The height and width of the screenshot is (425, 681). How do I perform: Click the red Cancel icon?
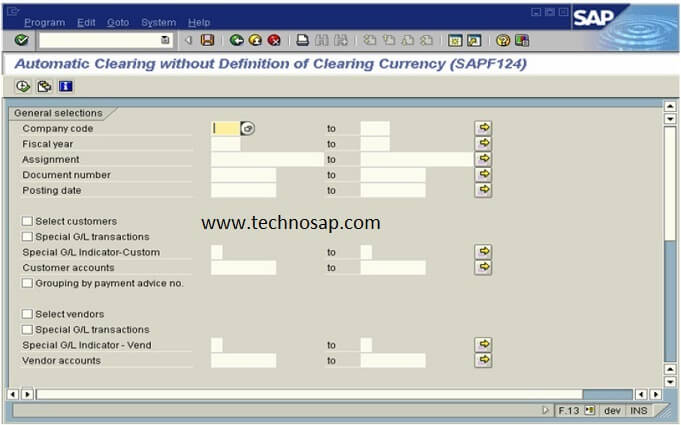(273, 40)
